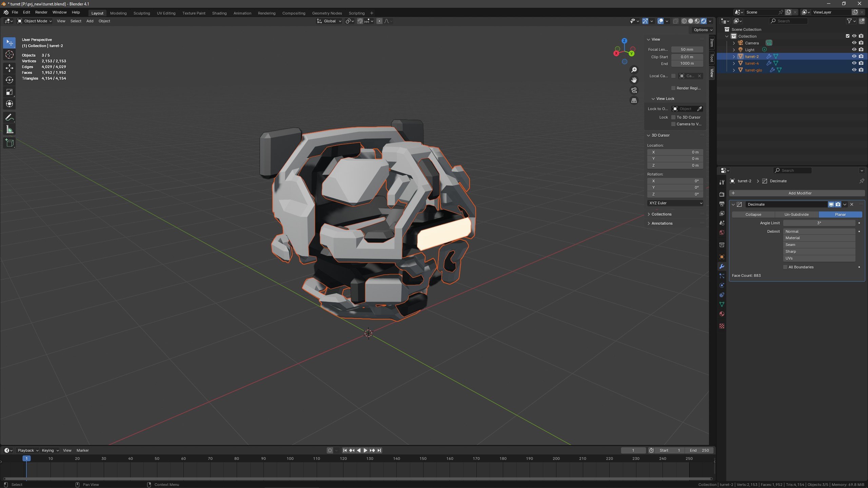Open the World properties tab icon

tap(722, 232)
